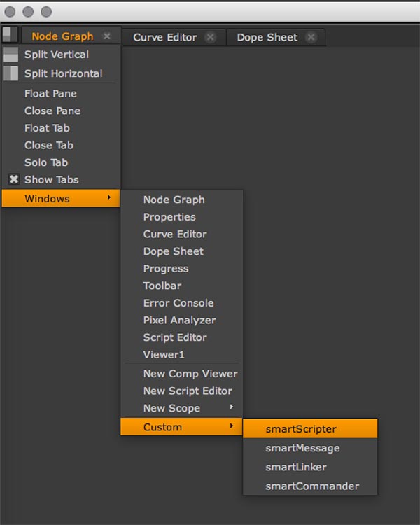
Task: Close the Dope Sheet tab
Action: coord(311,37)
